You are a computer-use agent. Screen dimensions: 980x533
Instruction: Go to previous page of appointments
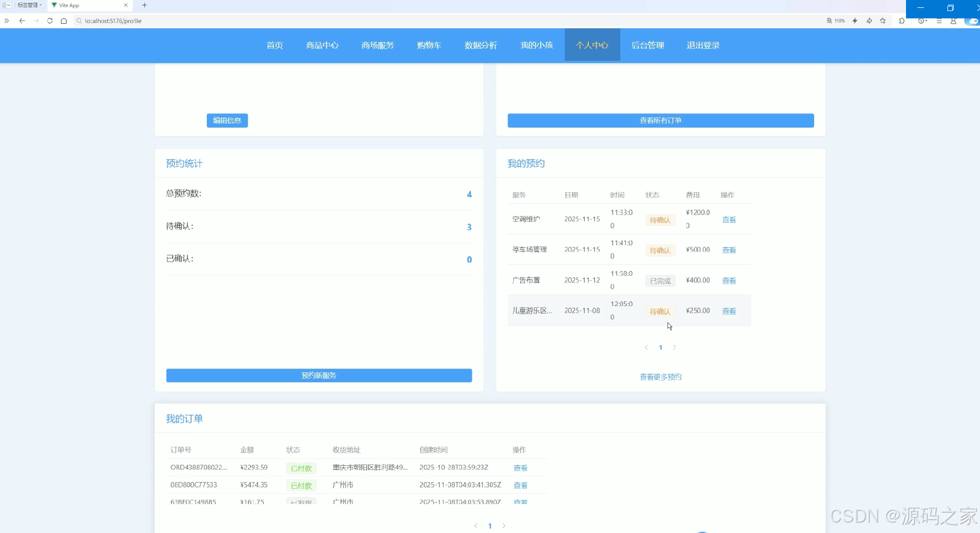click(646, 348)
